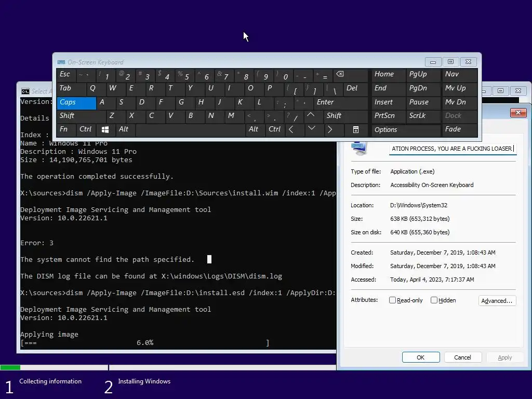Cancel the Properties dialog

point(462,357)
